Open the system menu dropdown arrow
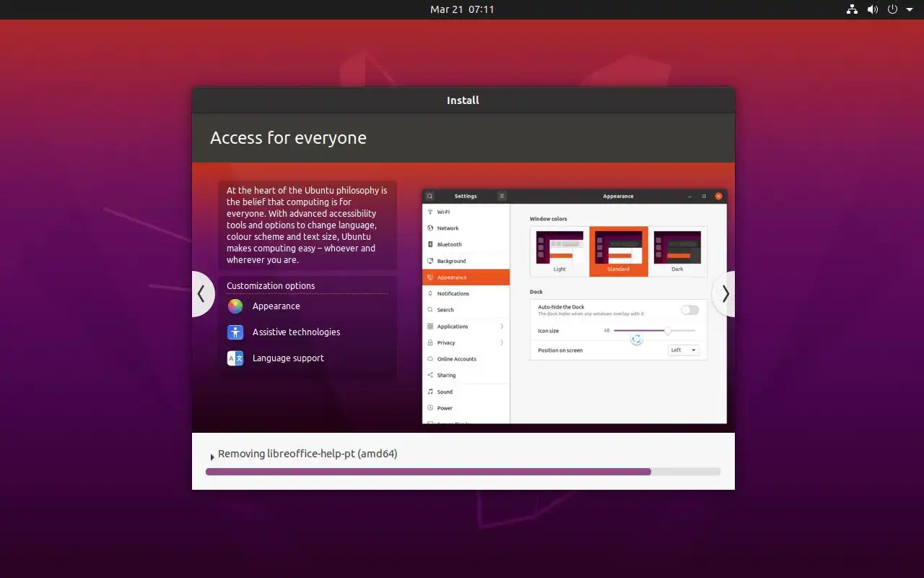This screenshot has height=578, width=924. (910, 9)
